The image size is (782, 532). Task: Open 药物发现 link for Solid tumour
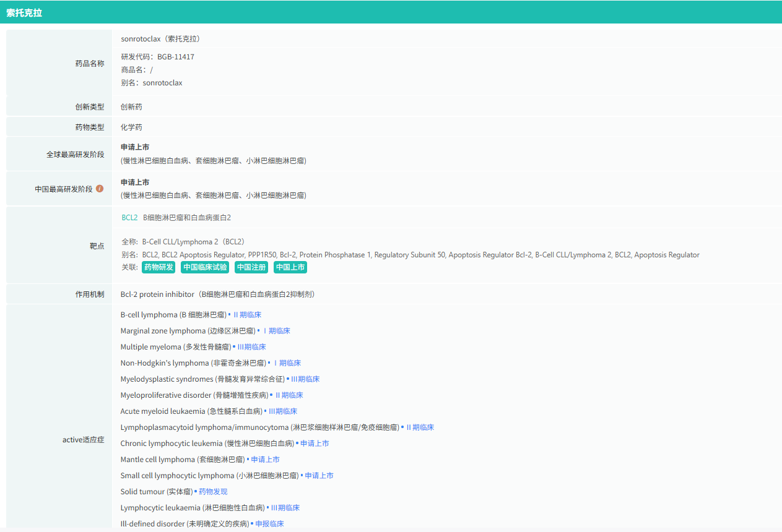(213, 492)
